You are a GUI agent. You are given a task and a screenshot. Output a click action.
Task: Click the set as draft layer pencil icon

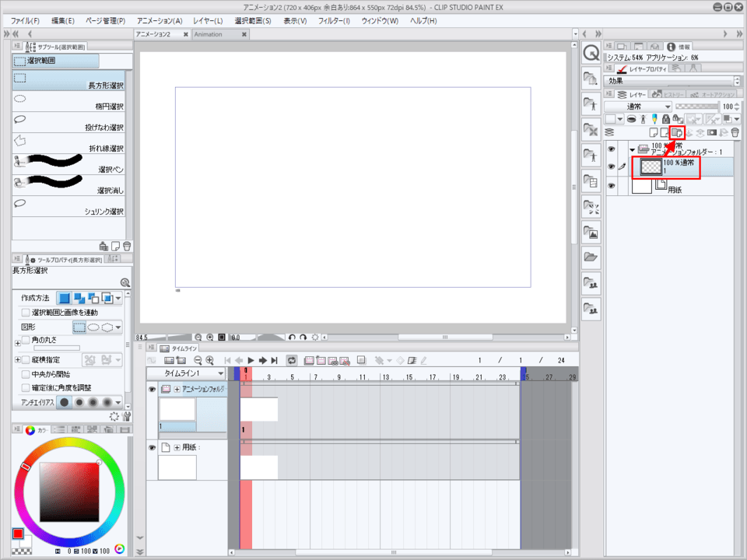654,118
